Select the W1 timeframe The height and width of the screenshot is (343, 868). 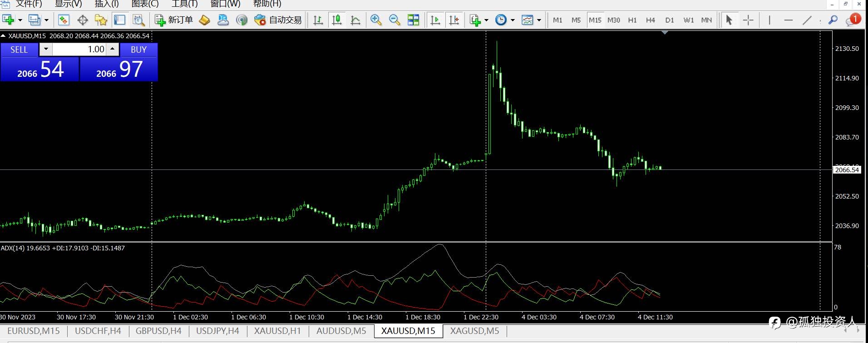[689, 20]
